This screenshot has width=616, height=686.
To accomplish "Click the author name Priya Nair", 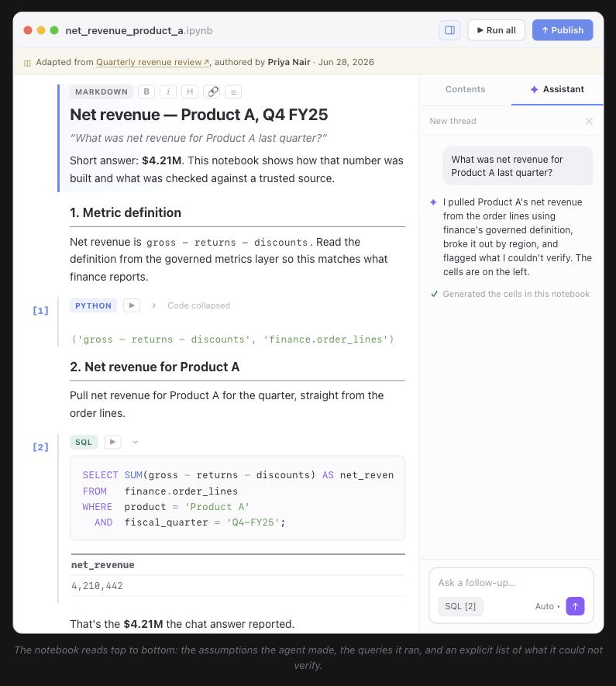I will (289, 62).
